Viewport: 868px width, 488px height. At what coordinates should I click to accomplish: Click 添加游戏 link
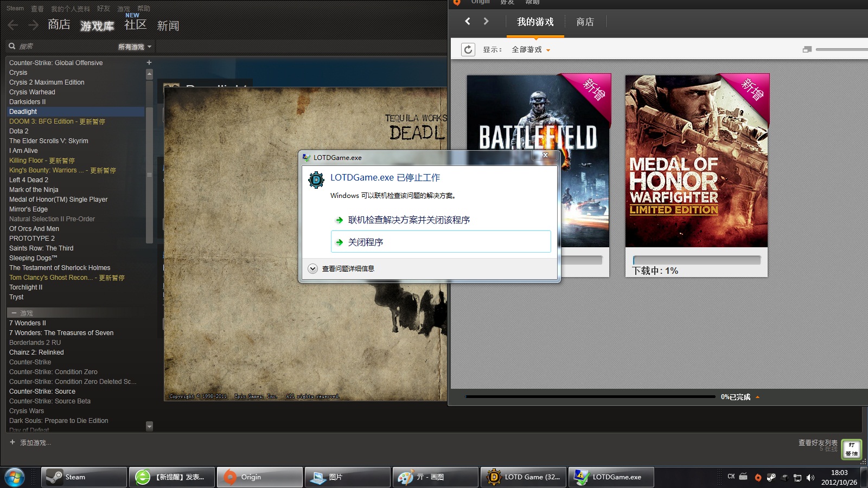[36, 442]
